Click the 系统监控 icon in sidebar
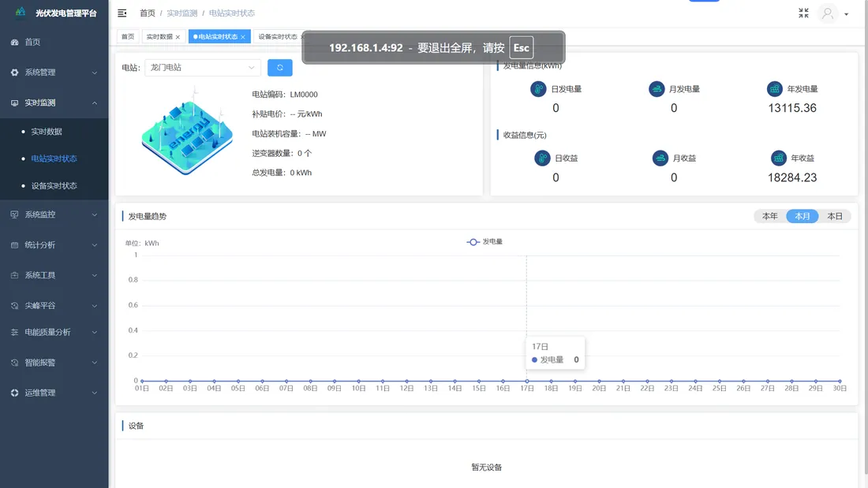Image resolution: width=868 pixels, height=488 pixels. point(14,214)
